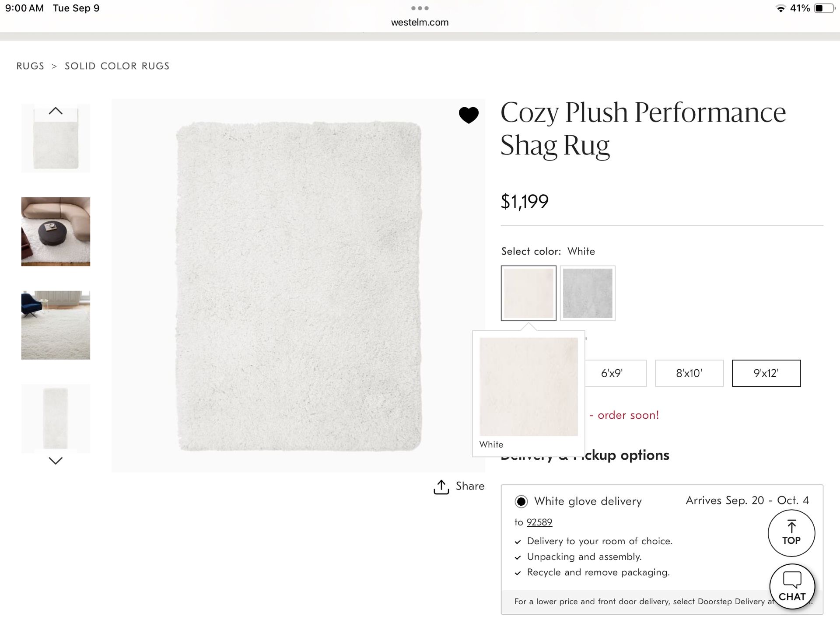Choose the 6'x9' rug size
This screenshot has height=630, width=840.
[612, 373]
